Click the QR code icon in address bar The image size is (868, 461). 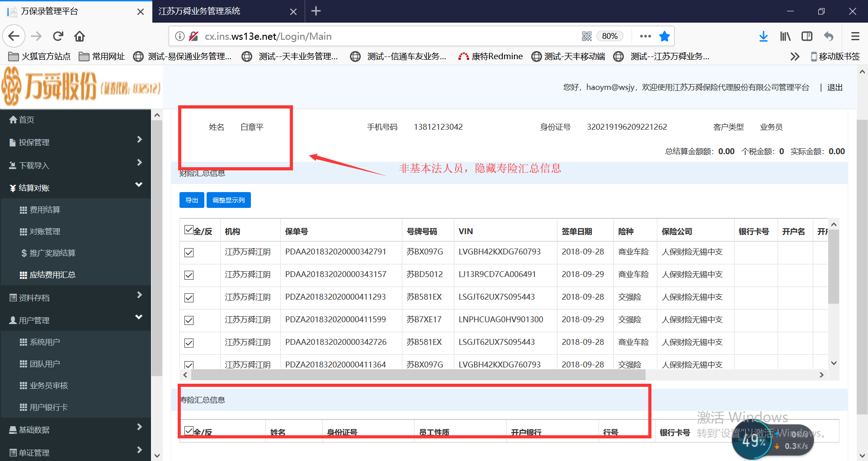pos(586,36)
